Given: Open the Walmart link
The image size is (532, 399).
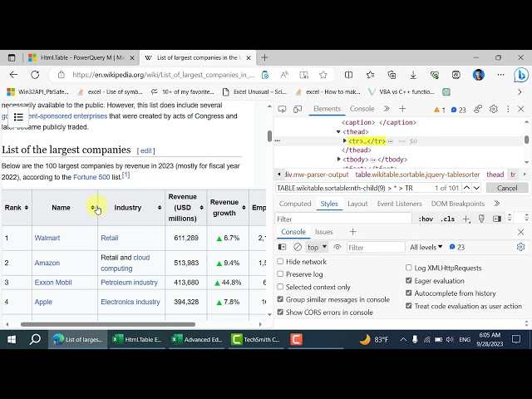Looking at the screenshot, I should [47, 238].
